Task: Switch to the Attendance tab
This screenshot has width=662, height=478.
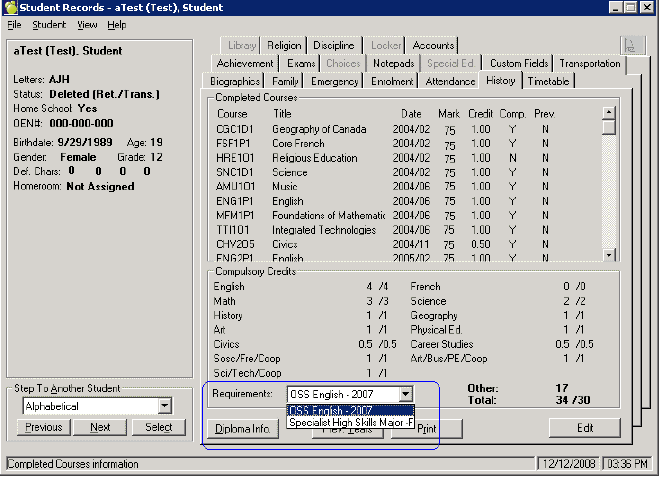Action: (448, 81)
